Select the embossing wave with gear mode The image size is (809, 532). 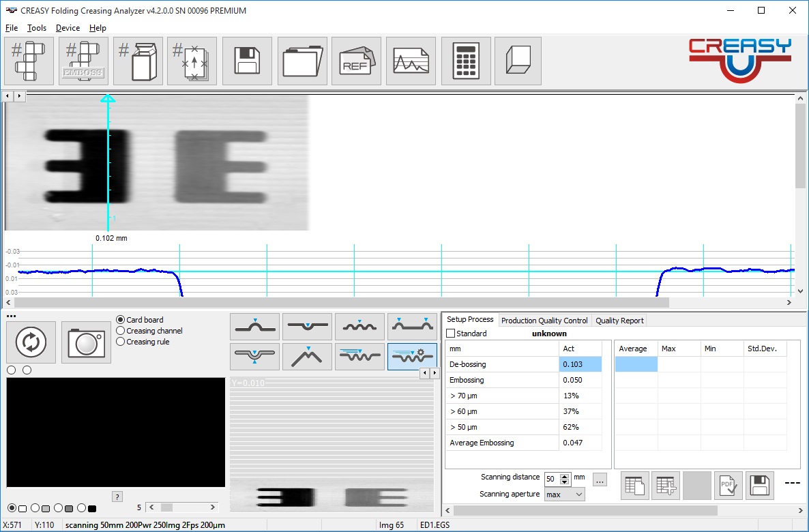pyautogui.click(x=412, y=357)
